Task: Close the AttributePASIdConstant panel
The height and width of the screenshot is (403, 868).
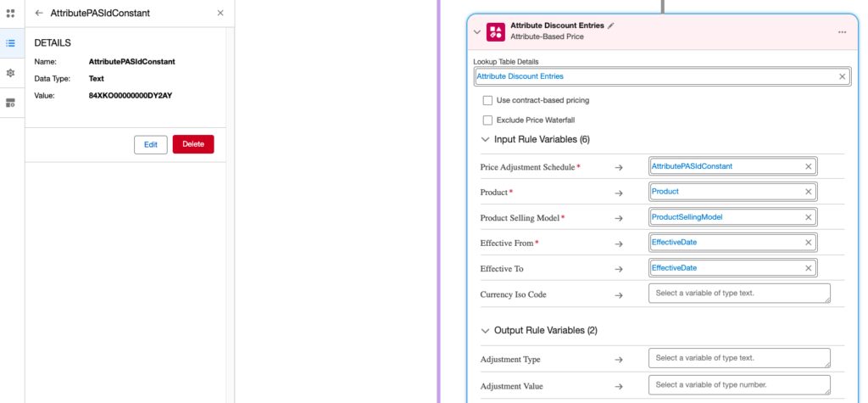Action: click(220, 14)
